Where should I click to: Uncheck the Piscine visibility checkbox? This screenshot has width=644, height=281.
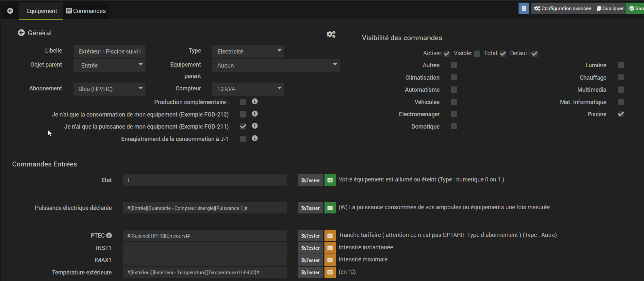coord(621,114)
